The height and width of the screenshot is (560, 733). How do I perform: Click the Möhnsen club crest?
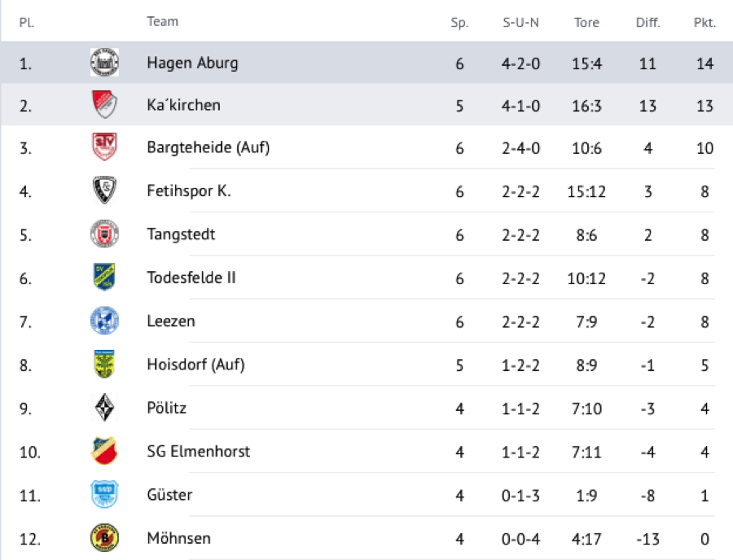(104, 538)
